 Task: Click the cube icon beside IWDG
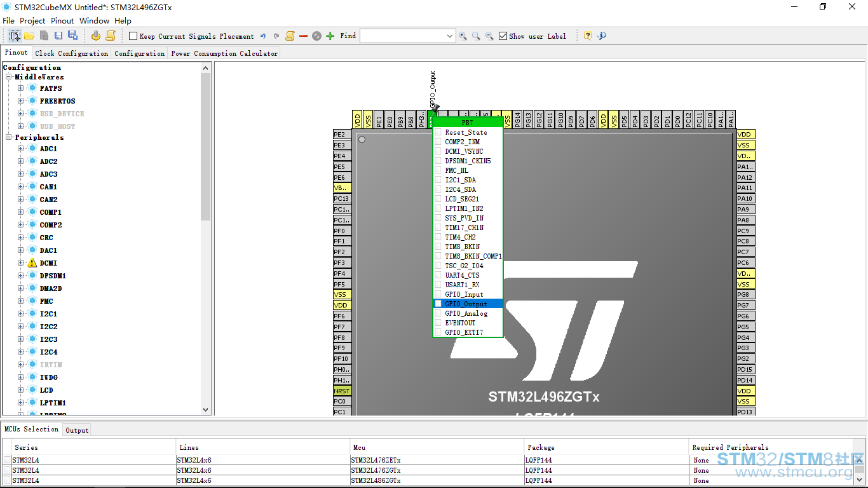[32, 377]
